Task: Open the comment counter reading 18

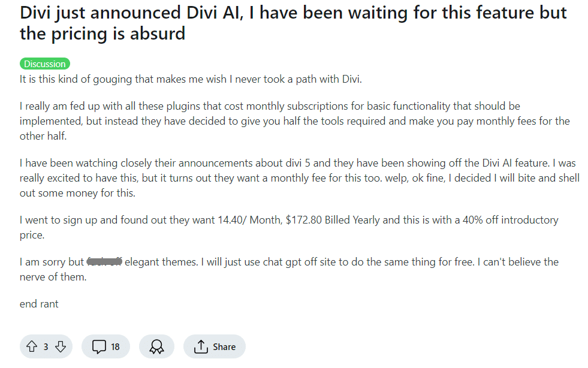Action: click(114, 346)
